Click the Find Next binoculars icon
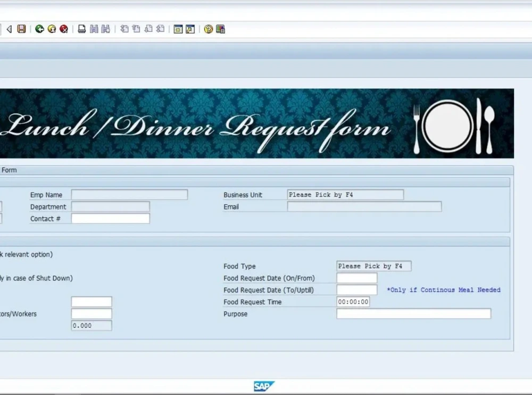The image size is (532, 399). (x=106, y=29)
